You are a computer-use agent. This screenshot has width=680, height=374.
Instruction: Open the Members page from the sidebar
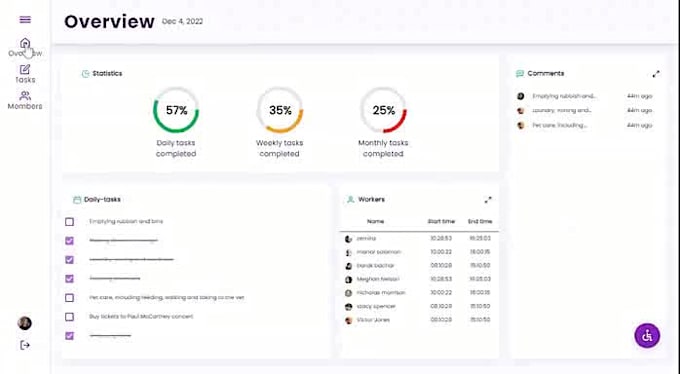tap(25, 100)
